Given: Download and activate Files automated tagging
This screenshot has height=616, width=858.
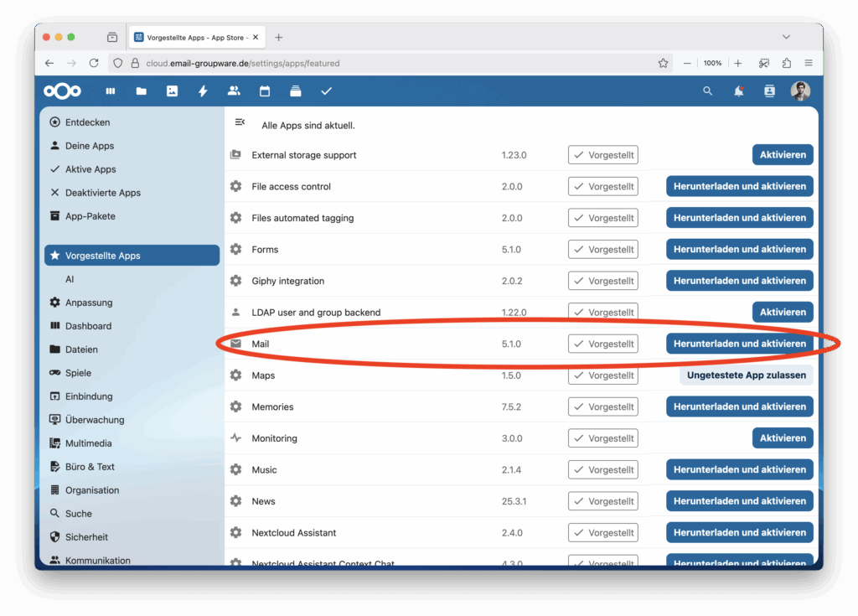Looking at the screenshot, I should pyautogui.click(x=739, y=218).
